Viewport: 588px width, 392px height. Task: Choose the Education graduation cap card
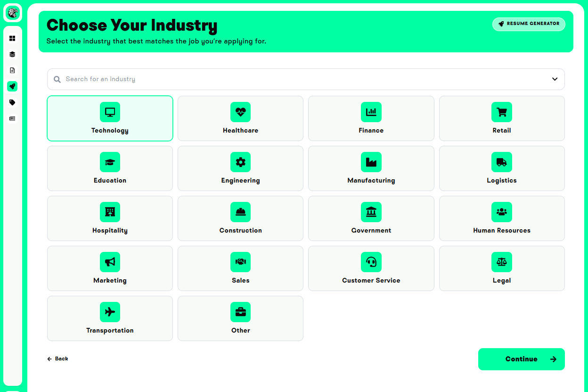(110, 168)
